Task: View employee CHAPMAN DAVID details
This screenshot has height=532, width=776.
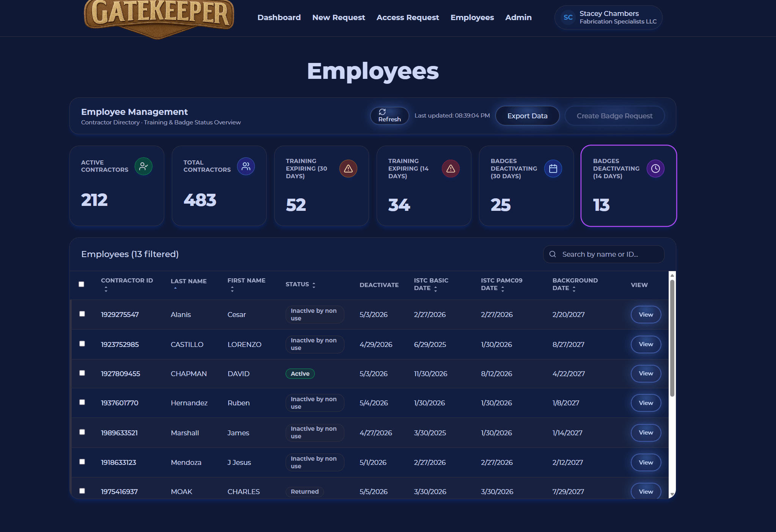Action: coord(646,373)
